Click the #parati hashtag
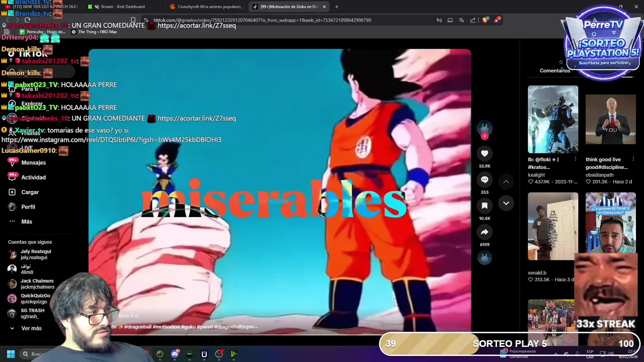 pyautogui.click(x=205, y=327)
